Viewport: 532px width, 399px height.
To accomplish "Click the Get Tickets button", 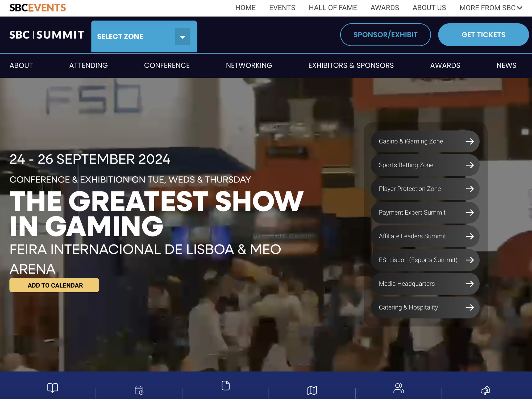I will [x=483, y=35].
